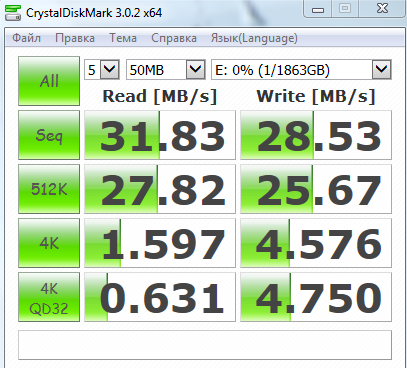Open the Язык(Language) menu
This screenshot has height=368, width=407.
click(x=254, y=38)
